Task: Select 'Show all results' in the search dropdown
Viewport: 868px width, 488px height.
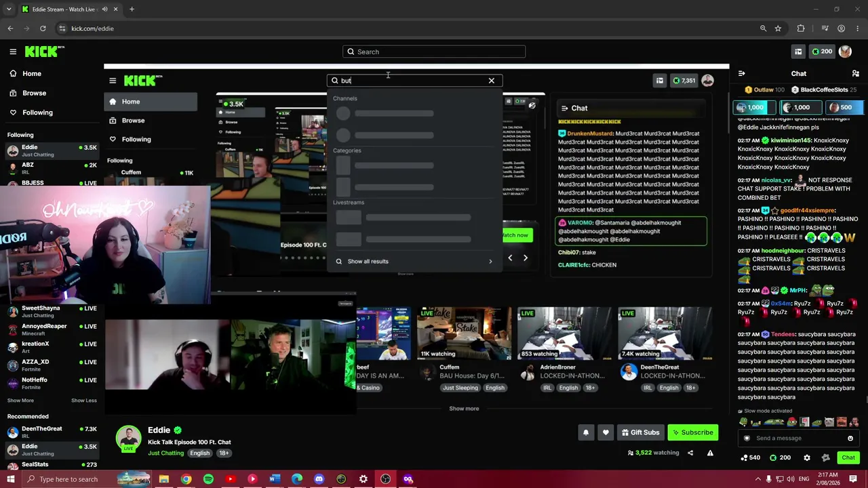Action: click(x=414, y=261)
